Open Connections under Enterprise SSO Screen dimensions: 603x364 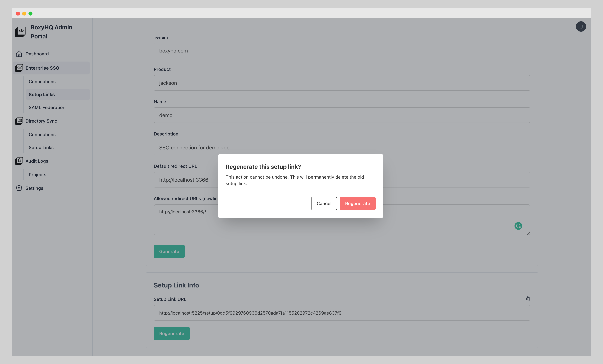pyautogui.click(x=42, y=82)
